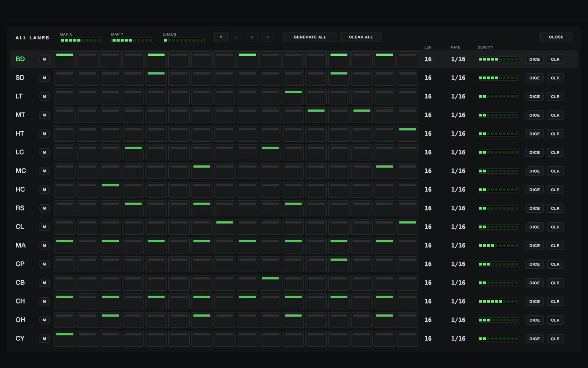Disable the lit step 1 of CY lane

(x=65, y=339)
